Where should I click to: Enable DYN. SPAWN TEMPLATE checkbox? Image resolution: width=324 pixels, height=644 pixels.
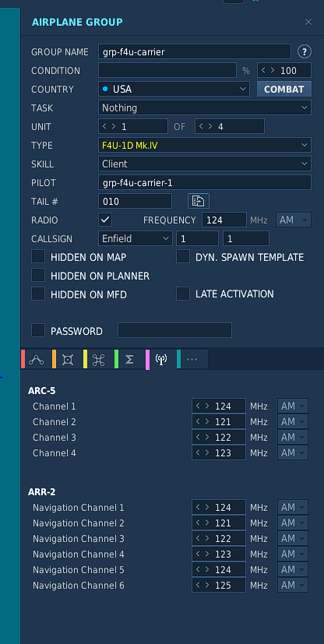coord(183,257)
